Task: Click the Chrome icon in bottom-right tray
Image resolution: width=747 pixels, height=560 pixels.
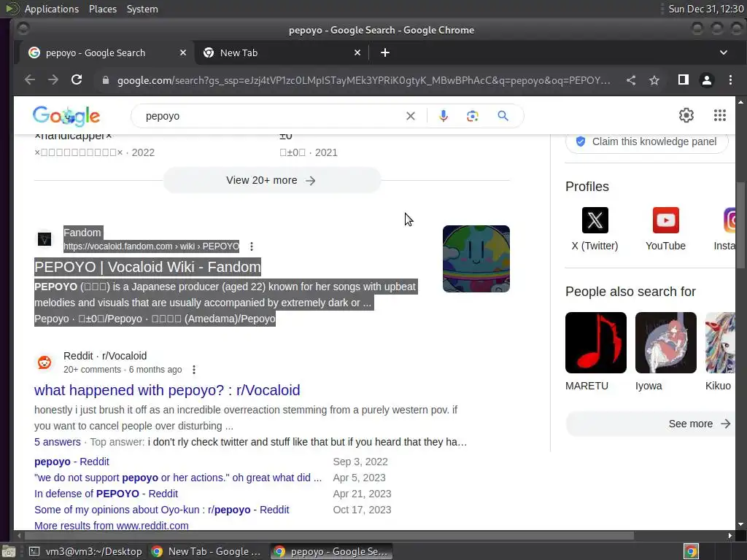Action: click(691, 551)
